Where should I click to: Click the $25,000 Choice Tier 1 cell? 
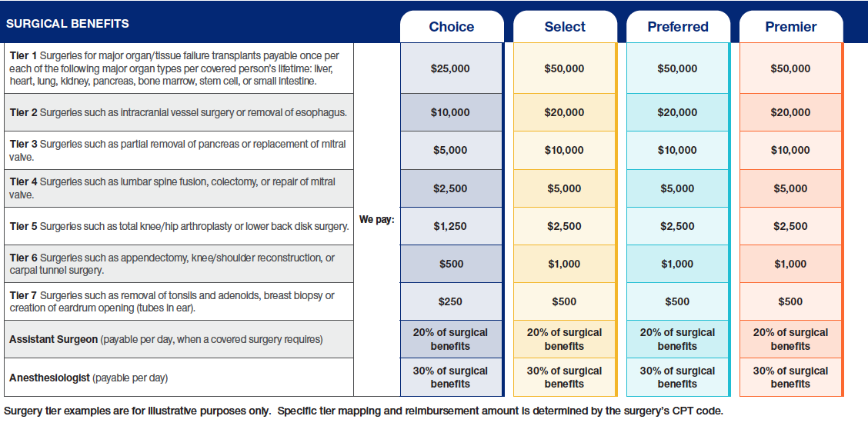coord(450,68)
